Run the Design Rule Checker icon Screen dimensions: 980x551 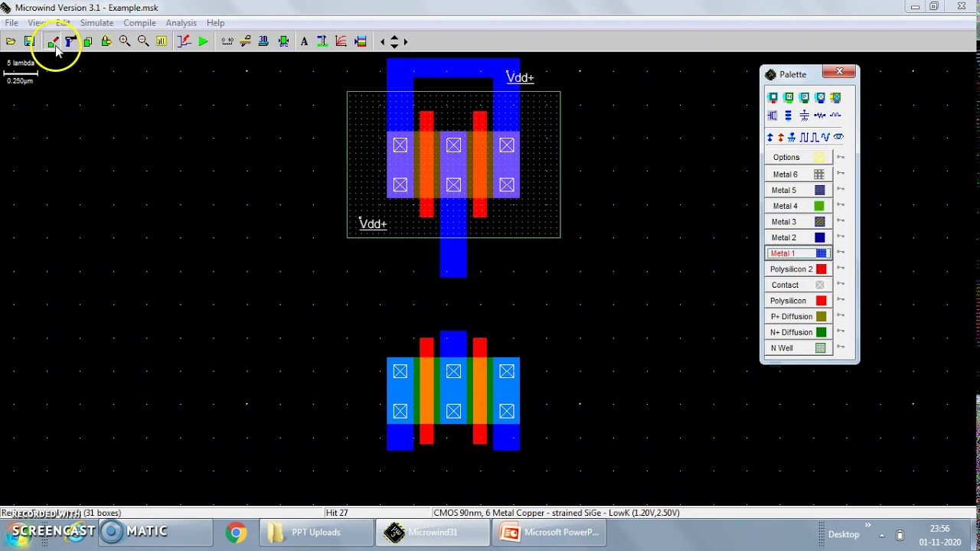[283, 41]
